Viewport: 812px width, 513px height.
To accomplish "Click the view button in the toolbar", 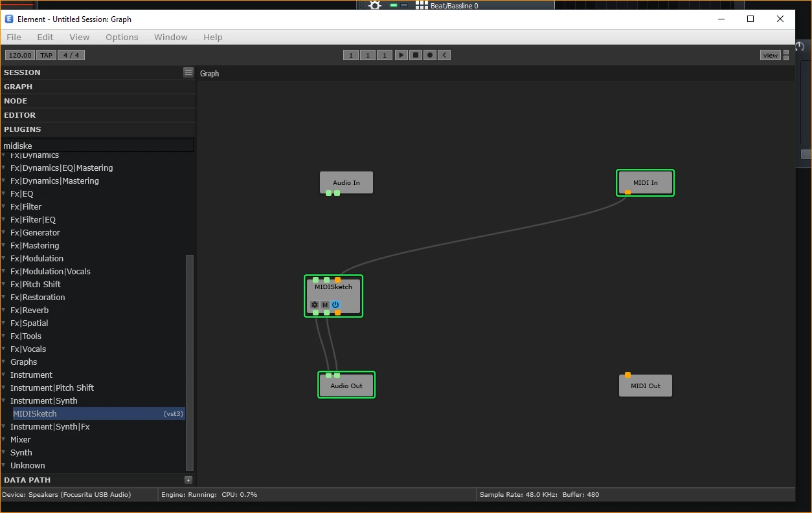I will 771,55.
